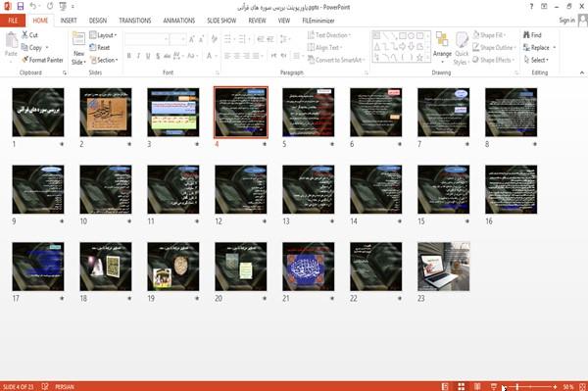Screen dimensions: 588x391
Task: Switch to Reading View icon in status bar
Action: (477, 386)
